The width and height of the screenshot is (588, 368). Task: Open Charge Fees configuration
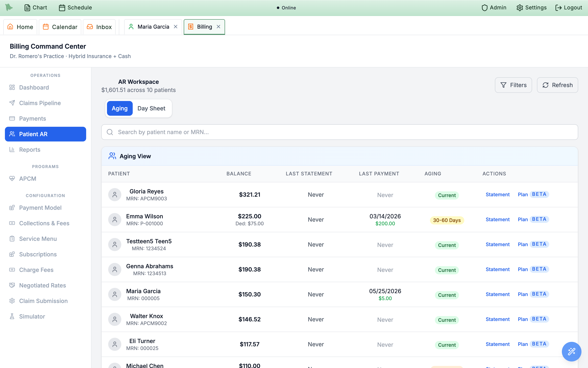click(x=46, y=270)
